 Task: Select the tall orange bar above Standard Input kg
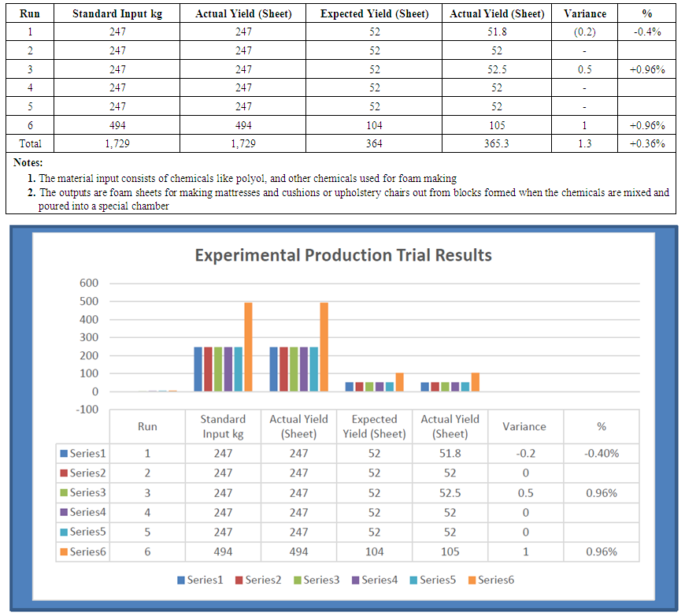(248, 347)
